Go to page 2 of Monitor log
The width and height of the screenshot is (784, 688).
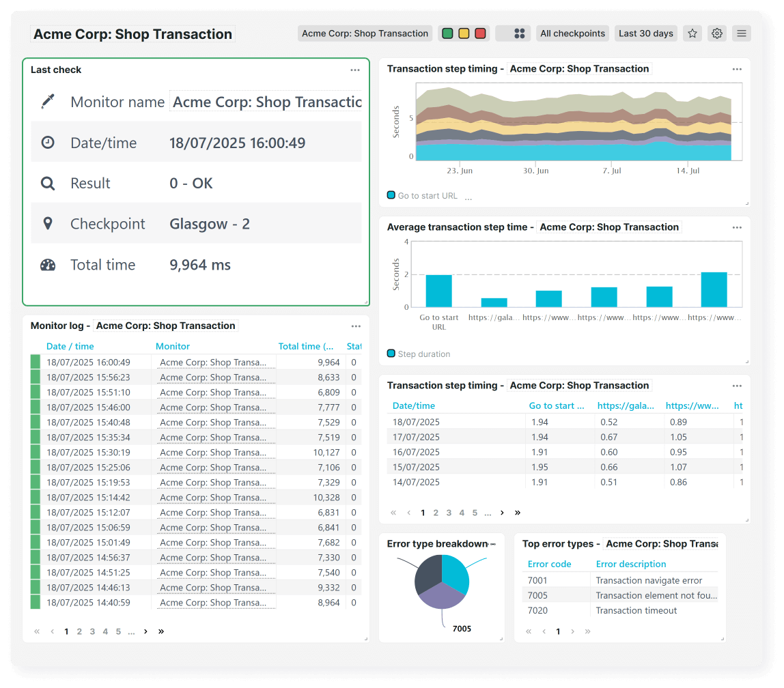pos(79,631)
